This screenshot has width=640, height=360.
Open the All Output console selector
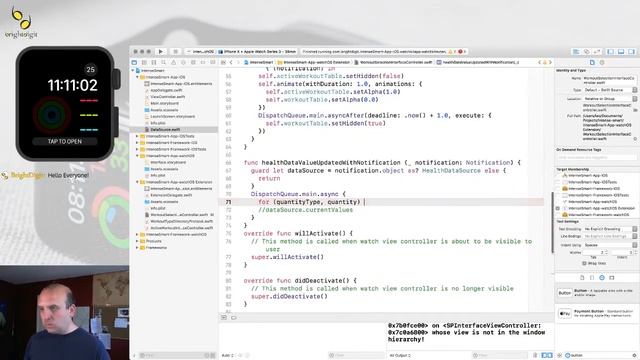(401, 356)
